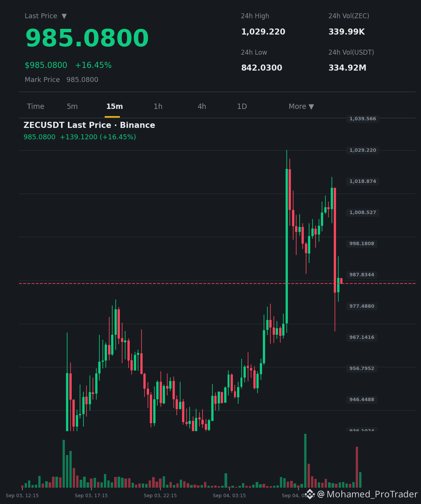
Task: Click the Mohamed_ProTrader username watermark
Action: pos(367,494)
